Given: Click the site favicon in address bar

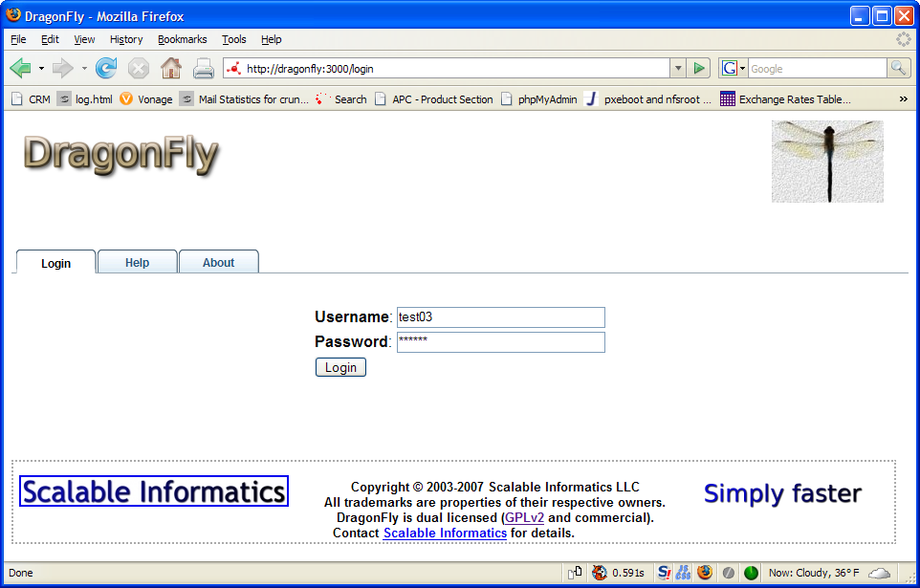Looking at the screenshot, I should (234, 69).
